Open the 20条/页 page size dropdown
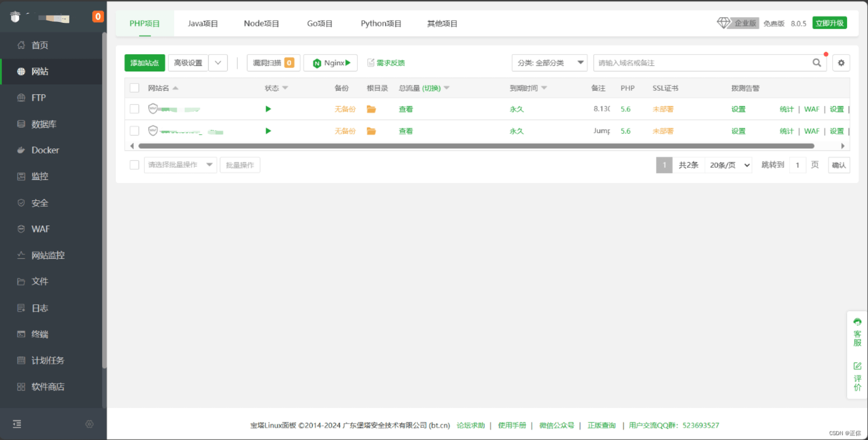Viewport: 868px width, 440px height. pos(729,165)
